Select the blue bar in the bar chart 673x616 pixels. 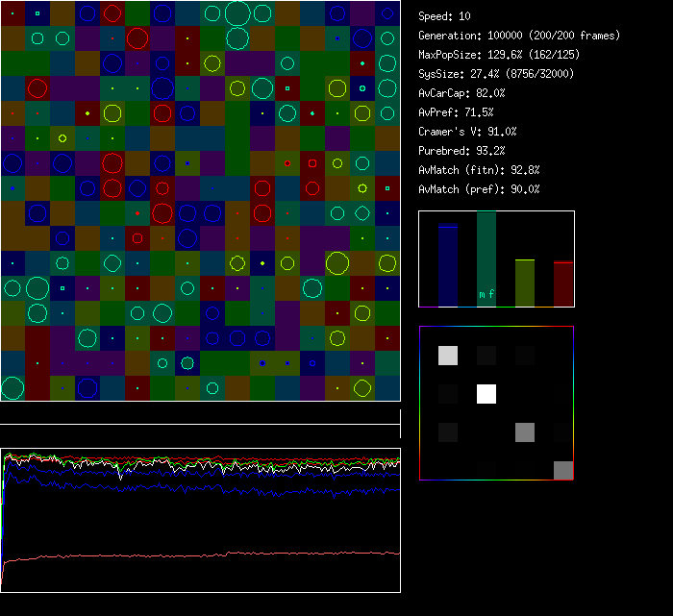448,266
